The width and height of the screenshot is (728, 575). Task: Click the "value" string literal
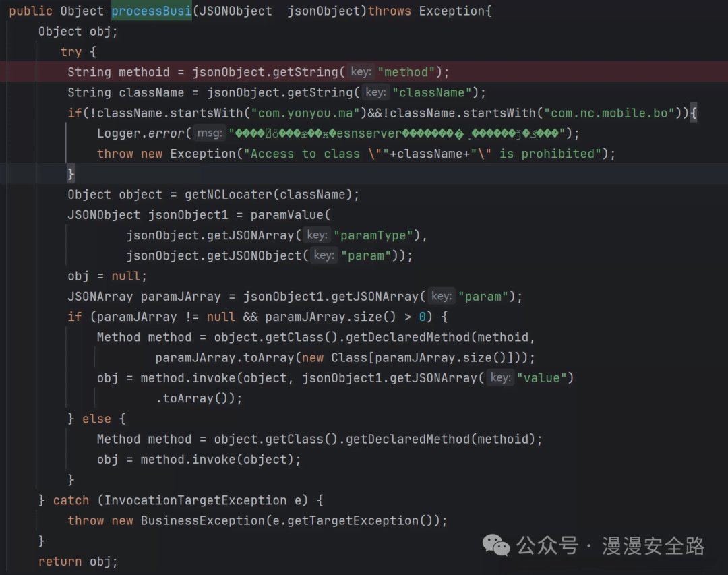click(x=542, y=379)
